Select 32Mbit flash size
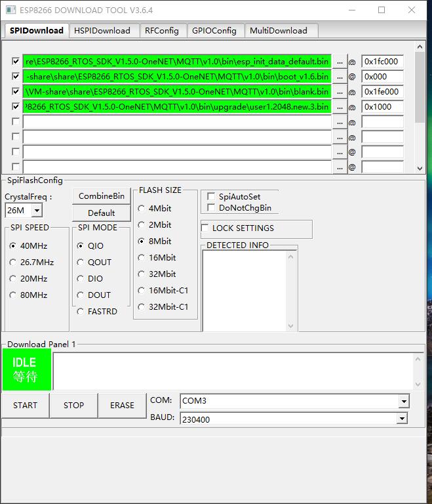432x504 pixels. coord(142,274)
